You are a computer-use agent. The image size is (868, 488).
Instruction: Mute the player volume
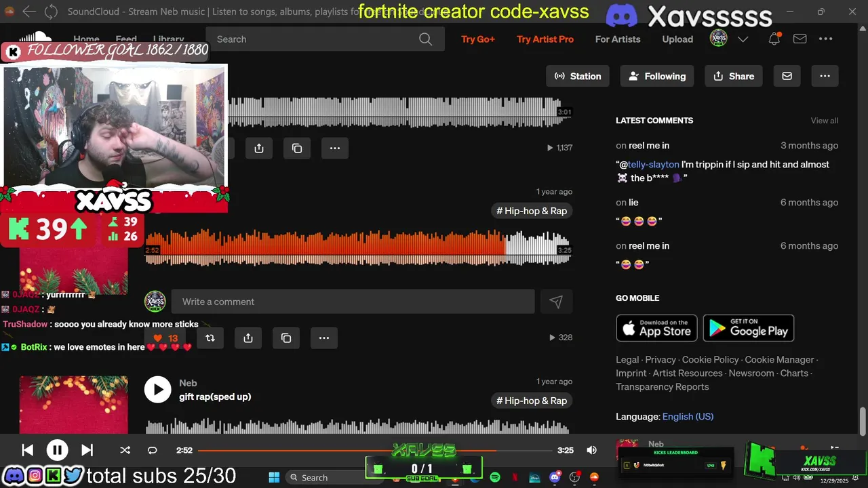coord(591,450)
